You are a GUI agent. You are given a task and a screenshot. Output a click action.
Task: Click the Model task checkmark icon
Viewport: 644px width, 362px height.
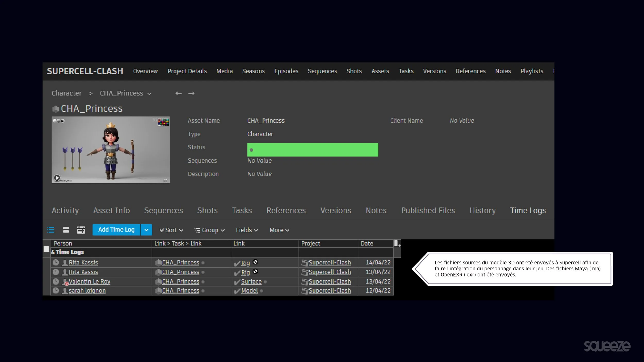pos(237,291)
